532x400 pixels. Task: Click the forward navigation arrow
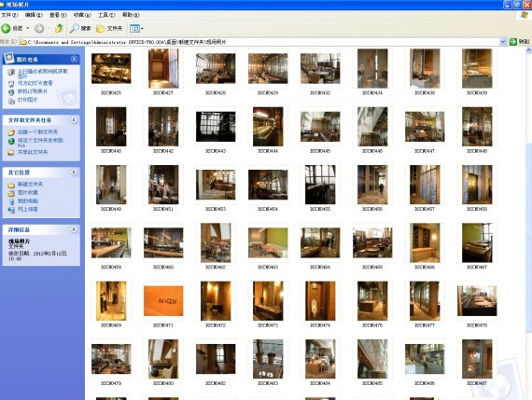39,29
